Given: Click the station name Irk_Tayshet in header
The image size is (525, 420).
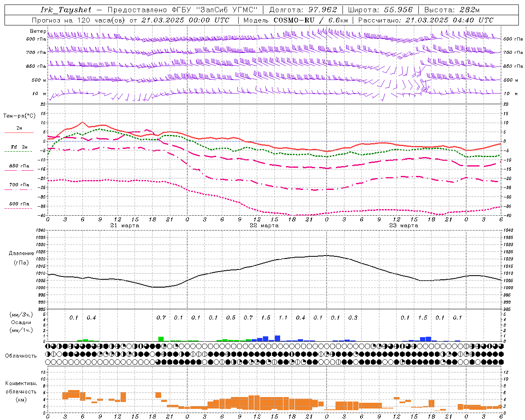Looking at the screenshot, I should [x=66, y=10].
